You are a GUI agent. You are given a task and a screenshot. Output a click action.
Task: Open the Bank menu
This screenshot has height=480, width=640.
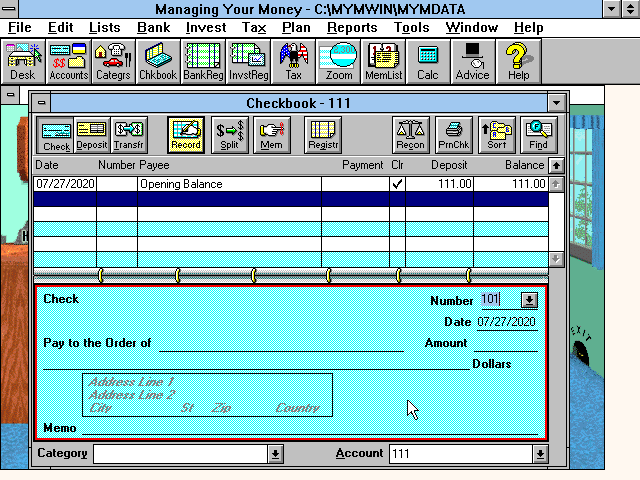pos(153,27)
